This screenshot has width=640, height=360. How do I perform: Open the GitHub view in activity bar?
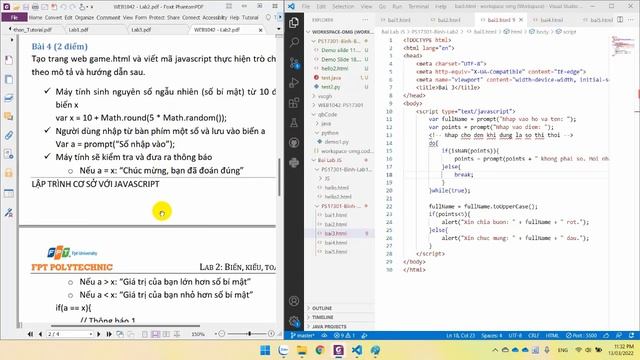point(294,142)
